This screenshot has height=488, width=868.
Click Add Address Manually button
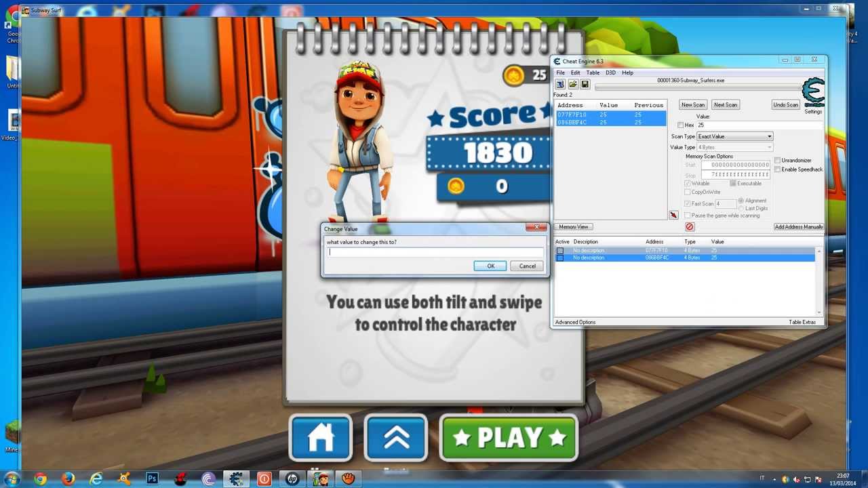(799, 227)
